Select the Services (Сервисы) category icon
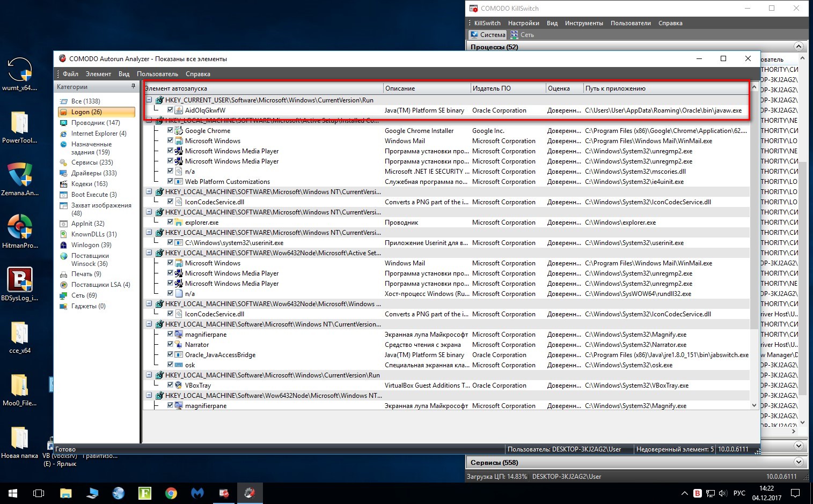813x504 pixels. (63, 162)
